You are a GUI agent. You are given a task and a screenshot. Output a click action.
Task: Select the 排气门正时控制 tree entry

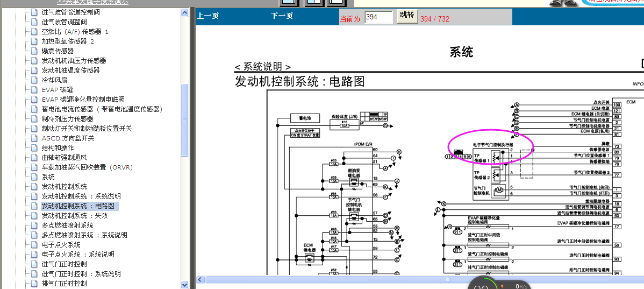[64, 283]
